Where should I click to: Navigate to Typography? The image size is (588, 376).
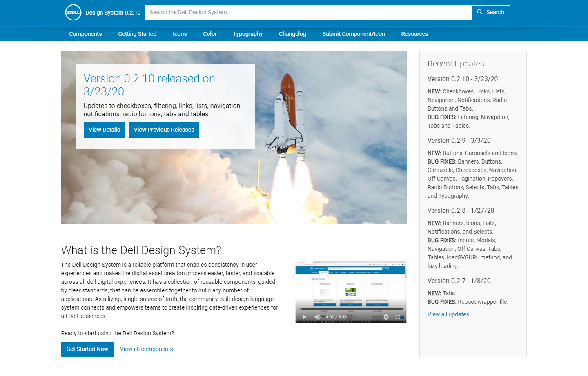click(248, 34)
